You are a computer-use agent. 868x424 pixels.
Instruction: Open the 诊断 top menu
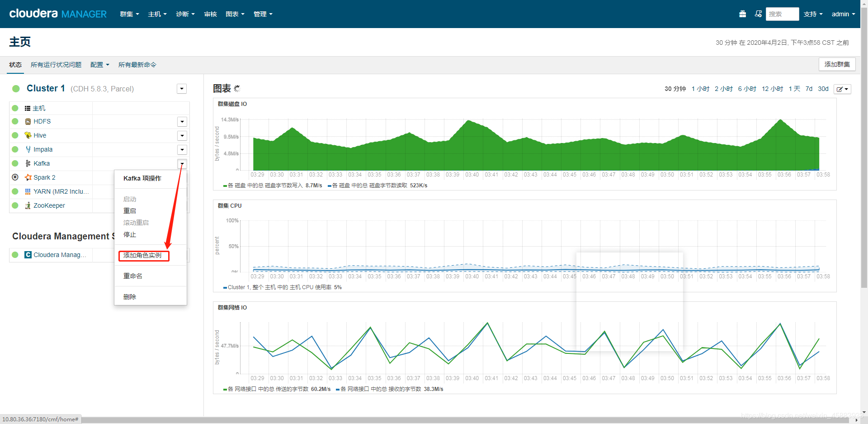[185, 14]
